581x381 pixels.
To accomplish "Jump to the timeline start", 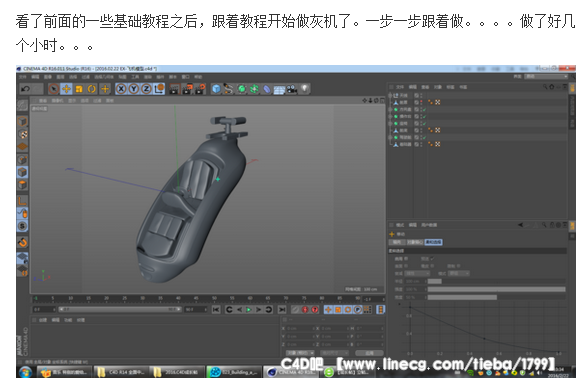I will pos(216,309).
